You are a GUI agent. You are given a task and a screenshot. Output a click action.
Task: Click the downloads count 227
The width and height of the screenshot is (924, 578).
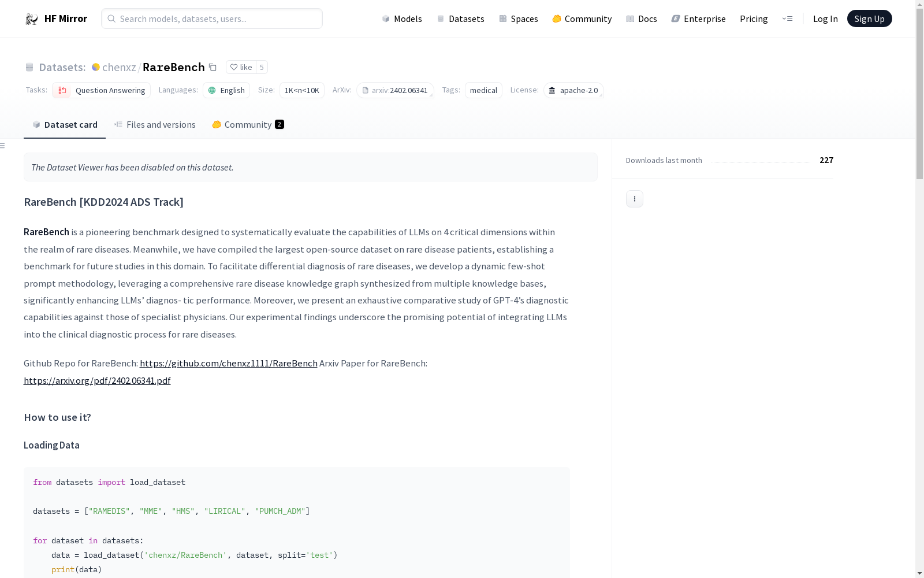click(x=826, y=160)
